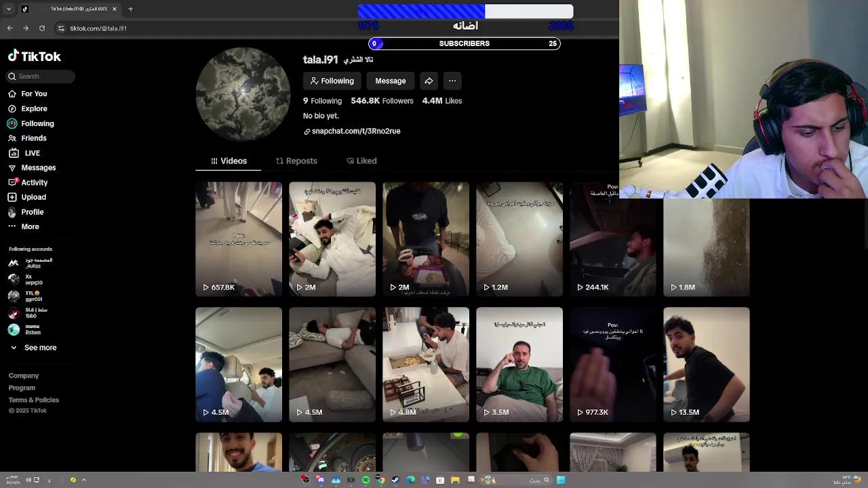Click the donation goal progress bar overlay

point(465,11)
